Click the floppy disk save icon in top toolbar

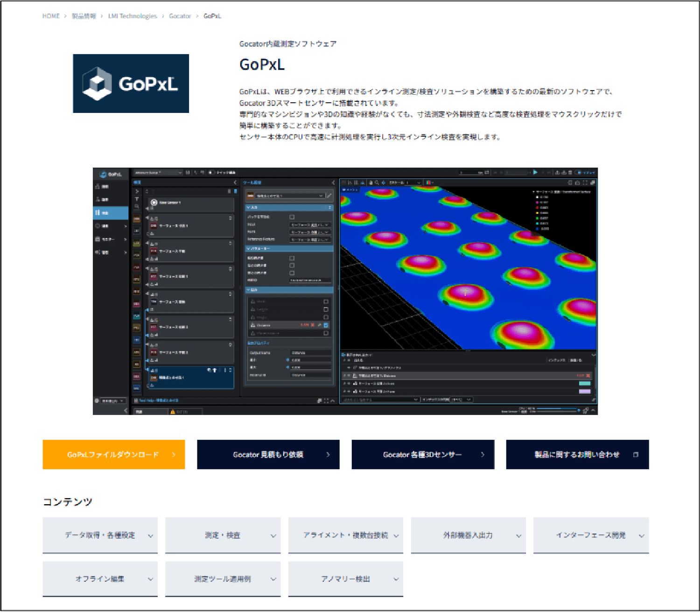point(188,172)
